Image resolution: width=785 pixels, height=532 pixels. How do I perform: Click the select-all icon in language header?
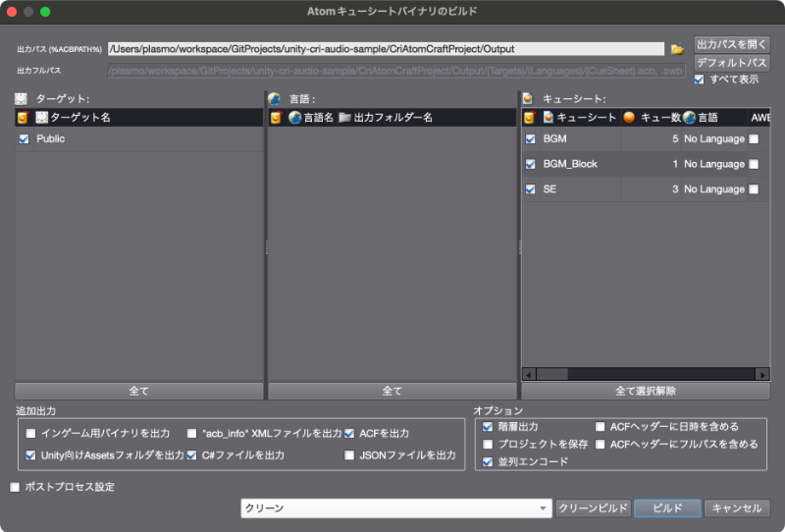(276, 117)
